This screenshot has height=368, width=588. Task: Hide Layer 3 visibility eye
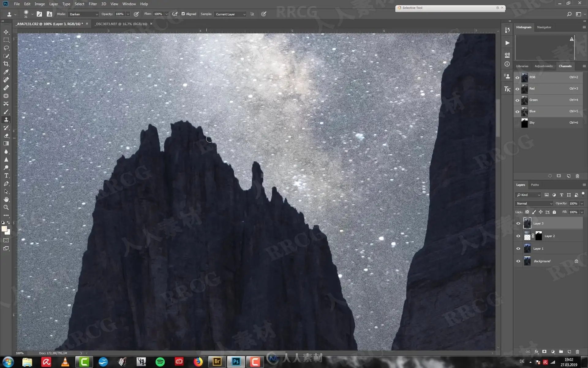[x=518, y=223]
